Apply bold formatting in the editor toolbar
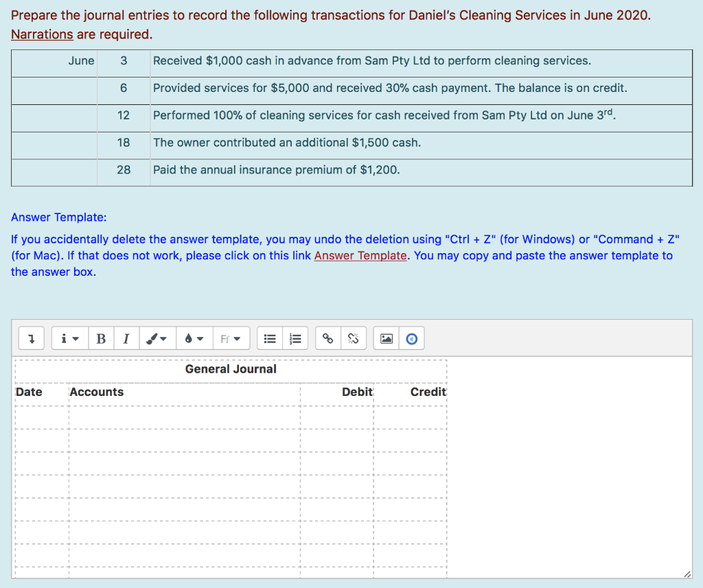Image resolution: width=703 pixels, height=588 pixels. 101,338
